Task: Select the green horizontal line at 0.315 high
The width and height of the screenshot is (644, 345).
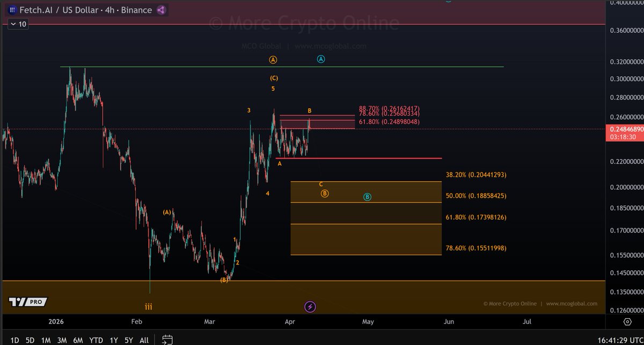Action: pyautogui.click(x=282, y=67)
